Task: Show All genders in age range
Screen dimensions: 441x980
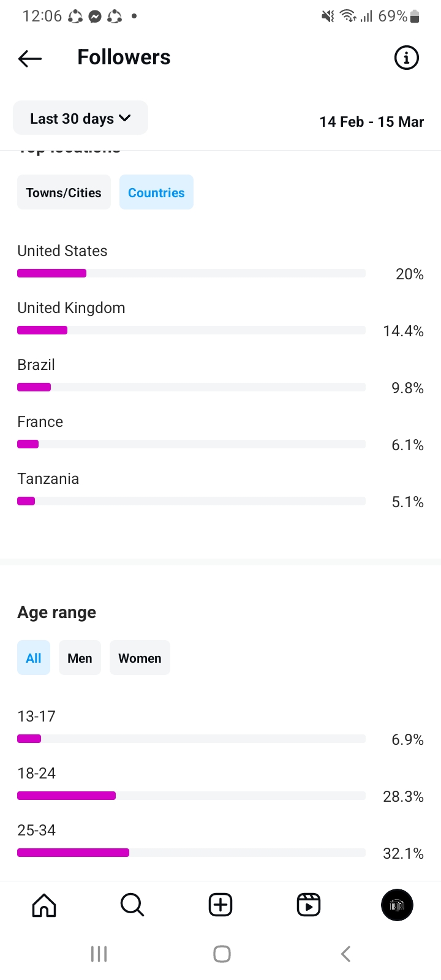Action: point(34,658)
